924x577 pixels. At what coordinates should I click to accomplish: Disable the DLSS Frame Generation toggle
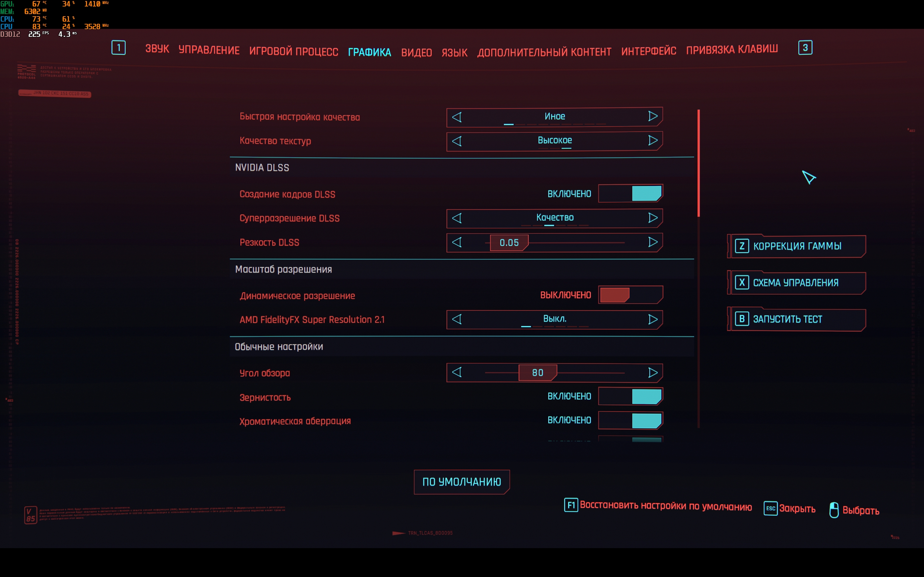pos(631,194)
